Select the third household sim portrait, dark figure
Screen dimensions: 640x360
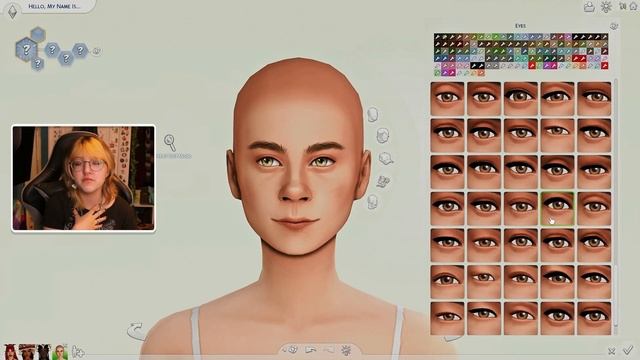[x=44, y=352]
